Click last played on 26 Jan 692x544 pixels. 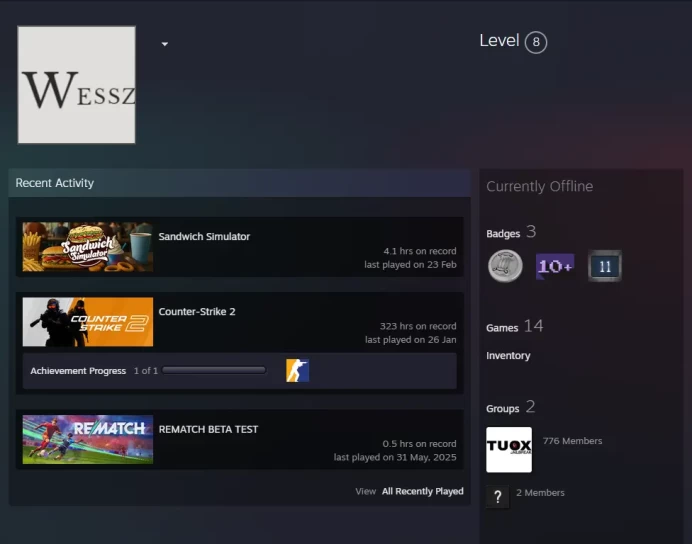pos(410,340)
